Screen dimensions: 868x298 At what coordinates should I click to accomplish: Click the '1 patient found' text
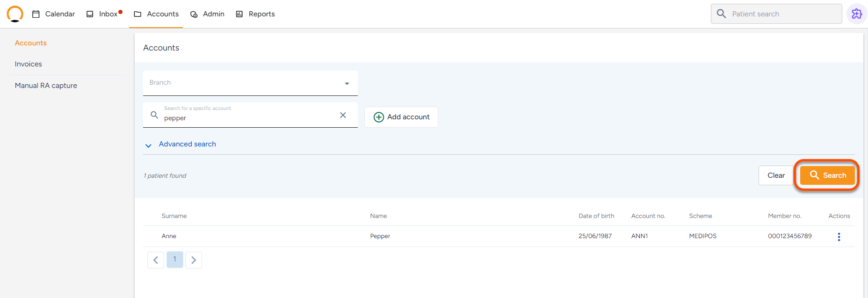click(x=165, y=176)
